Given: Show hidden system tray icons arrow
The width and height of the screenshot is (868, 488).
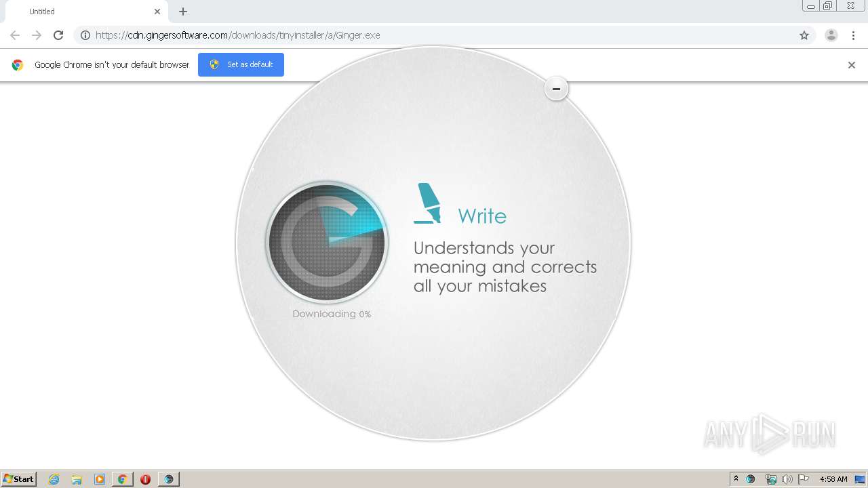Looking at the screenshot, I should click(x=736, y=479).
